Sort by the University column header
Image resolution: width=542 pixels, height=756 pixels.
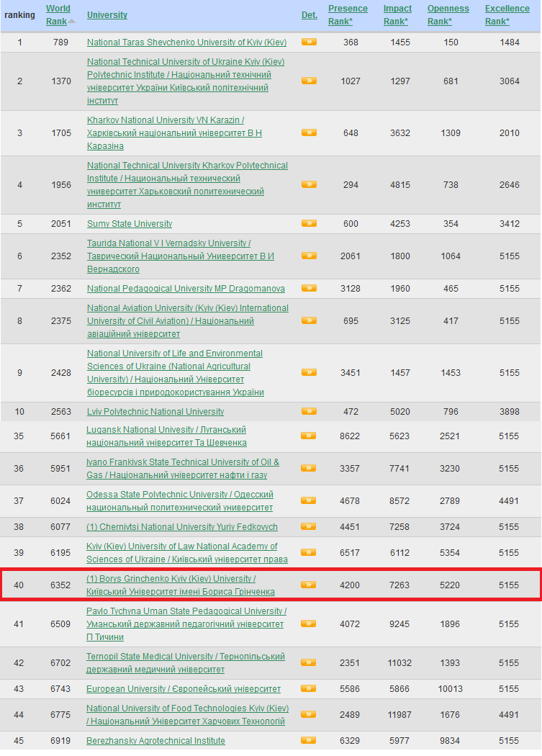[x=107, y=15]
